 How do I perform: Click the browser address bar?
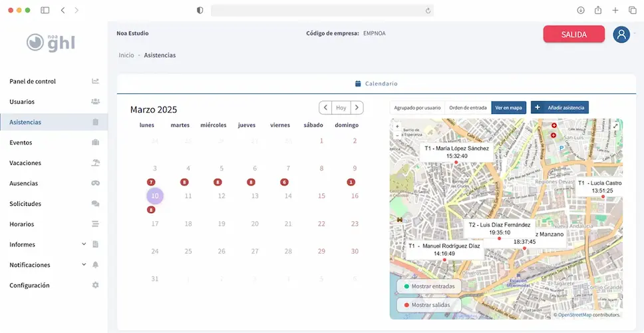(322, 10)
